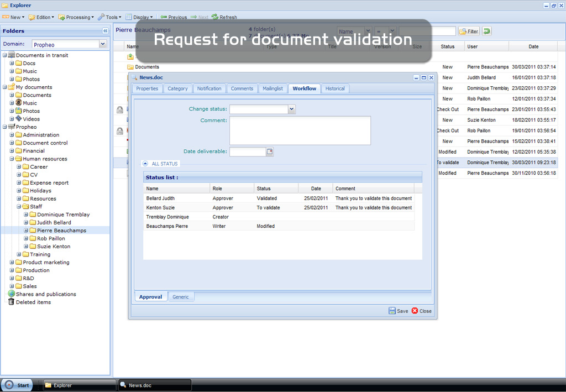Click the Save disk icon in dialog

392,311
